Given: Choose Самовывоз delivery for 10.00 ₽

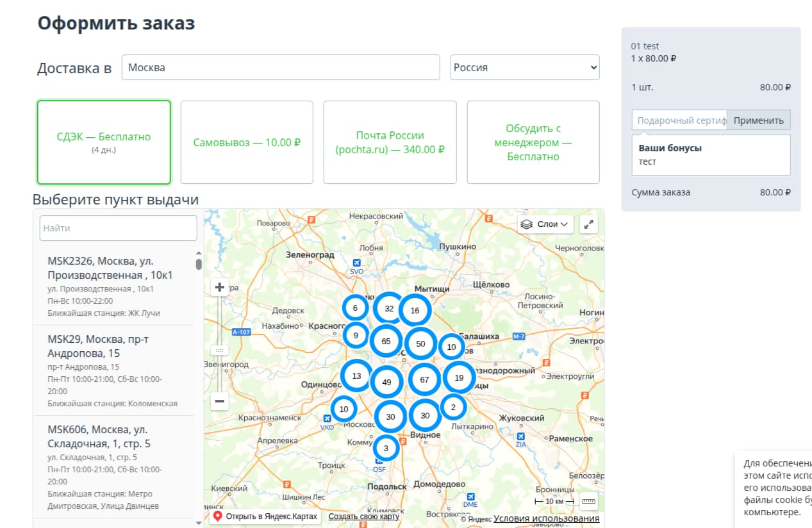Looking at the screenshot, I should click(x=247, y=142).
